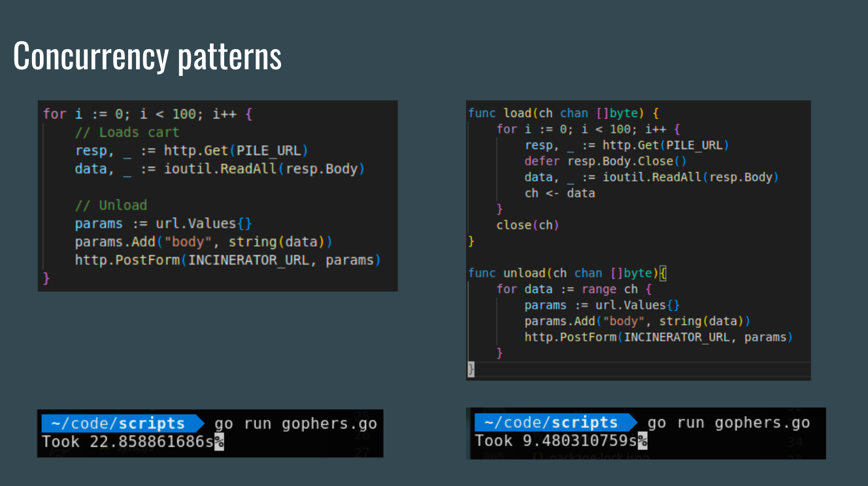Click "go run gophers.go" in the 22-second terminal
Image resolution: width=868 pixels, height=486 pixels.
click(x=295, y=424)
